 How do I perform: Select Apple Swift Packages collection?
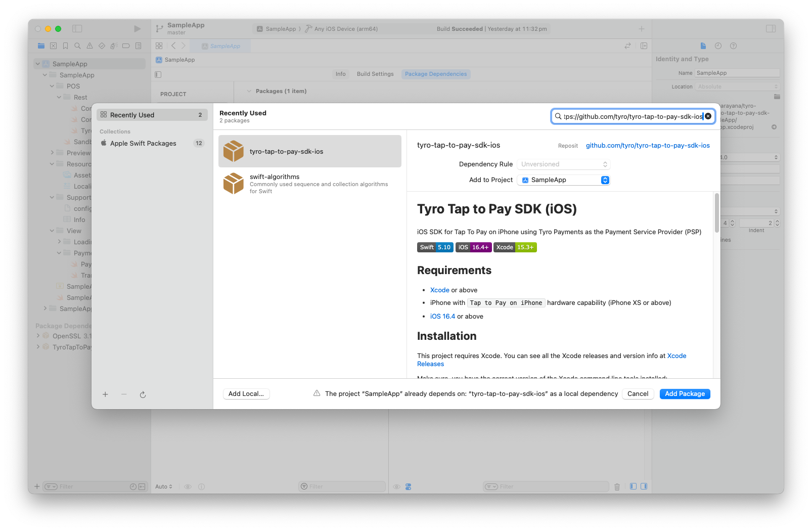(143, 143)
